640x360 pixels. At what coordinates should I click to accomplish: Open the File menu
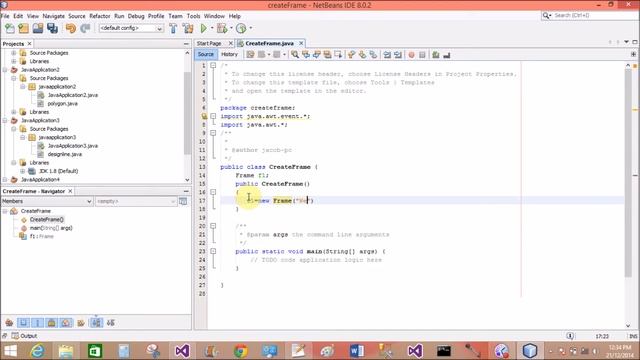click(5, 16)
